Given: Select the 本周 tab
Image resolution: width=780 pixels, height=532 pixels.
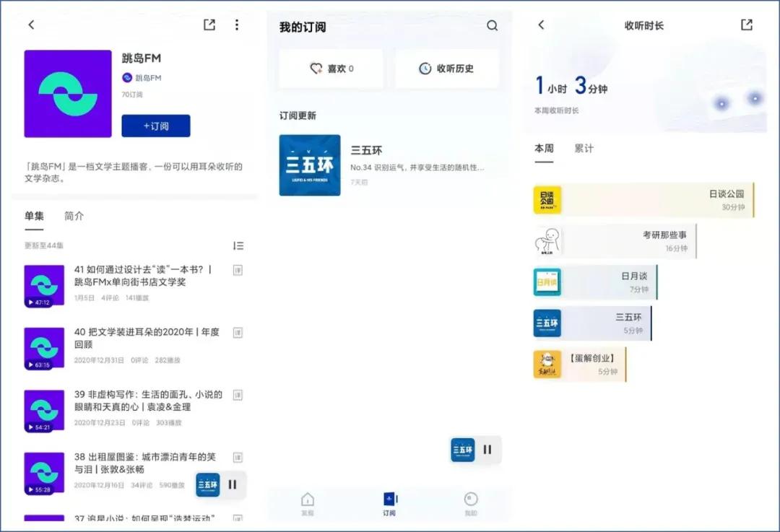Looking at the screenshot, I should 543,149.
